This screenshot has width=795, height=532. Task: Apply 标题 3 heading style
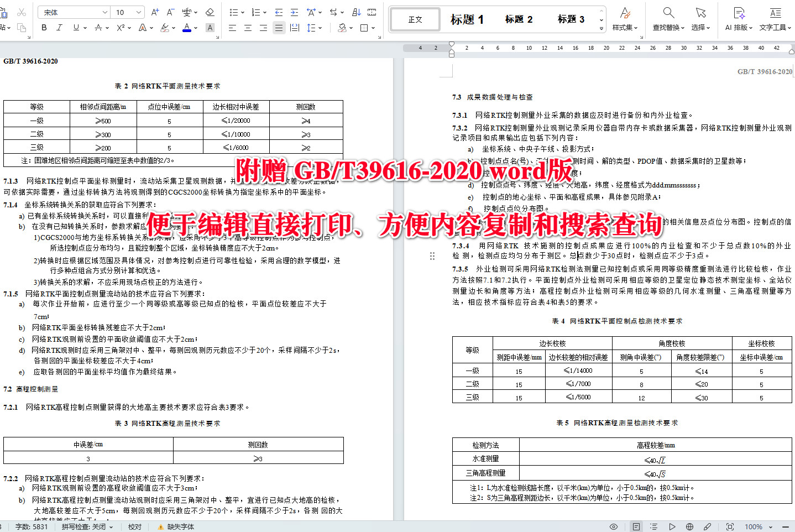(x=571, y=19)
